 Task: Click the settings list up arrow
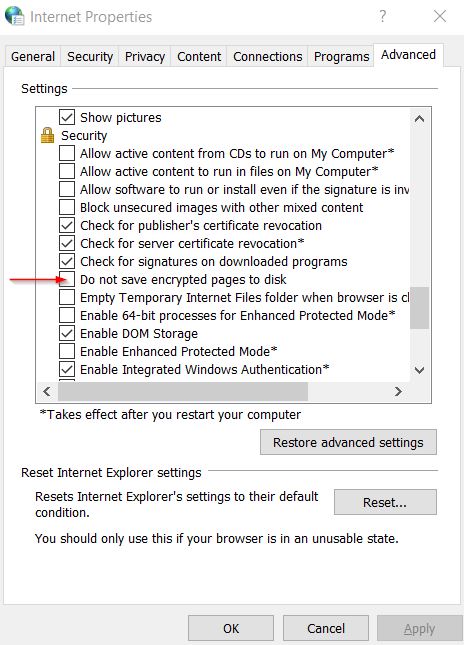(419, 119)
